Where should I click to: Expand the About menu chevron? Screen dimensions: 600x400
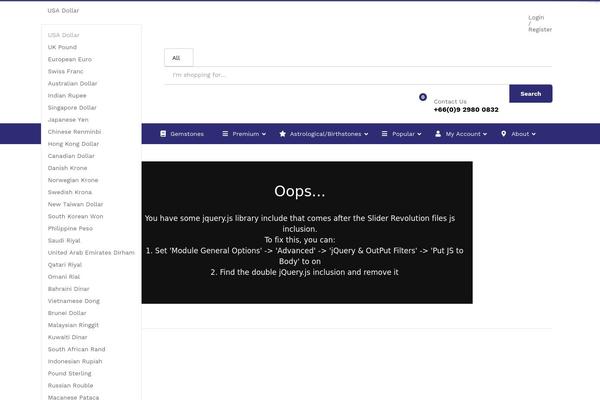click(533, 134)
